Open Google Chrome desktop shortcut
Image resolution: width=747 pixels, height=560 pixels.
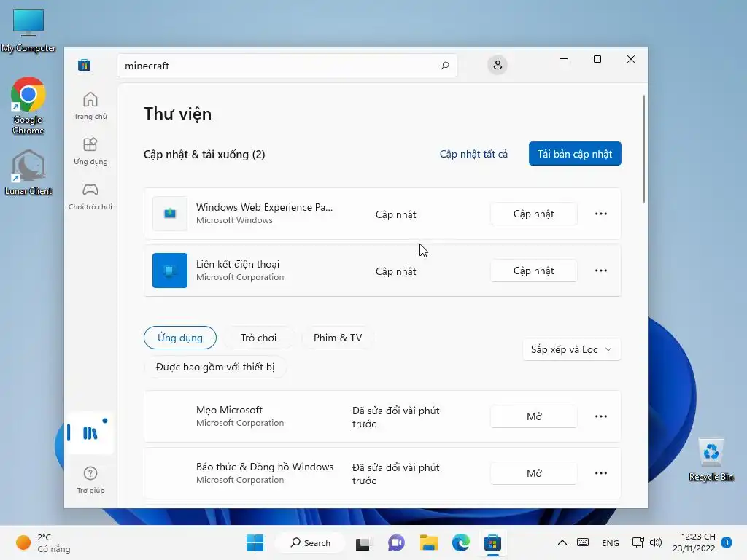28,106
